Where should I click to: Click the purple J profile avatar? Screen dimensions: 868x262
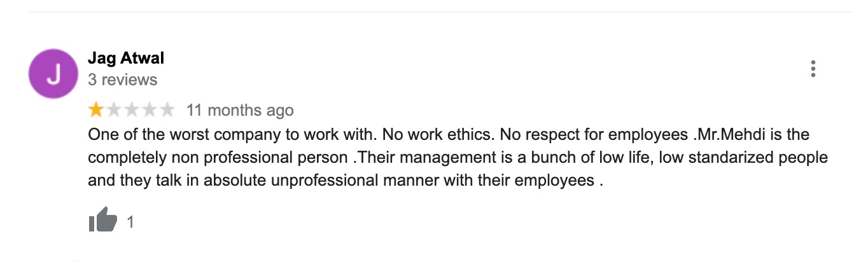(x=53, y=74)
